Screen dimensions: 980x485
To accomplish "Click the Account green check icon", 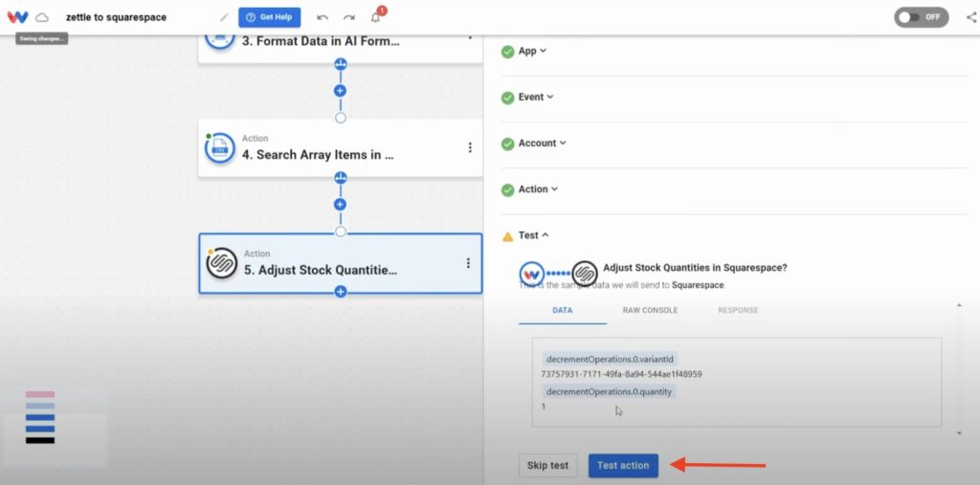I will coord(507,143).
